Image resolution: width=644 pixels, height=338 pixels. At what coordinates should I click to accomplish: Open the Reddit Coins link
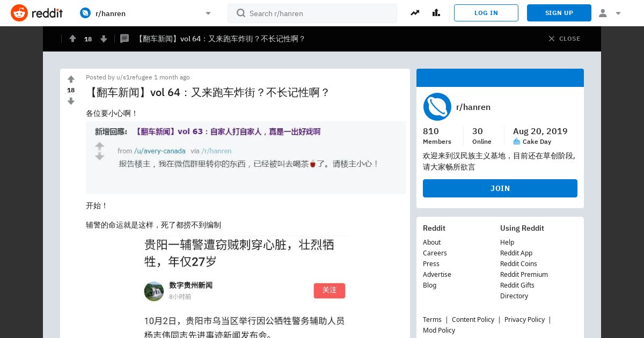click(x=518, y=263)
